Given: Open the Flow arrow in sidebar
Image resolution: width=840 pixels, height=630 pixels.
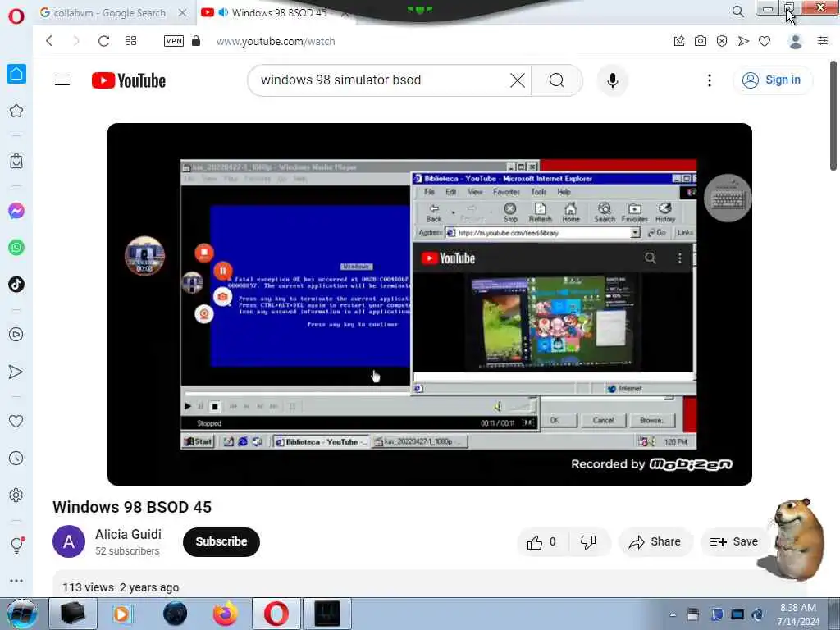Looking at the screenshot, I should [16, 372].
